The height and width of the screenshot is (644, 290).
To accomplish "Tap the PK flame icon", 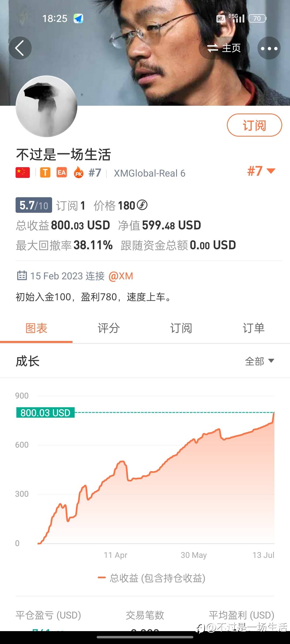I will 79,173.
